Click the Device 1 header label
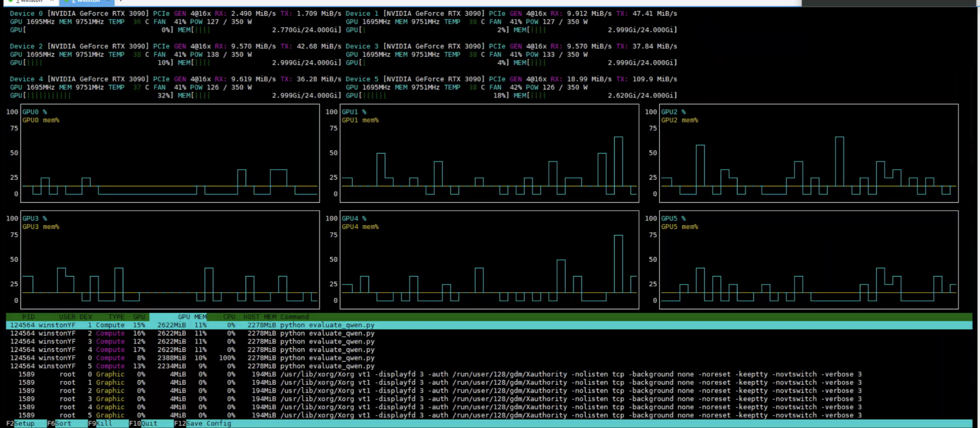 coord(362,13)
